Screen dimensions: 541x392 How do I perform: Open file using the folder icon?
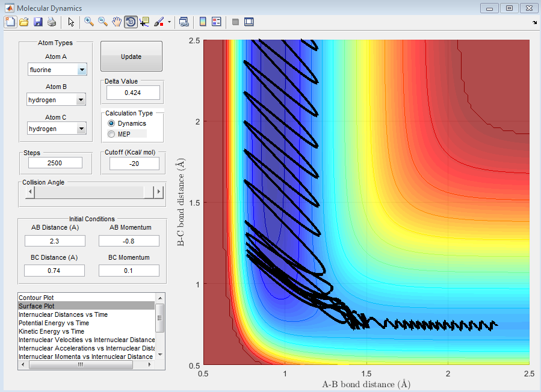(x=24, y=22)
